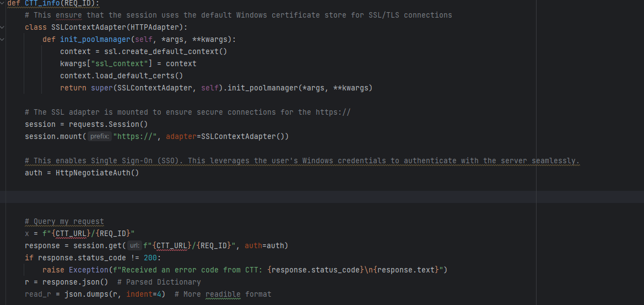Click response.json() call
644x305 pixels.
click(x=75, y=282)
